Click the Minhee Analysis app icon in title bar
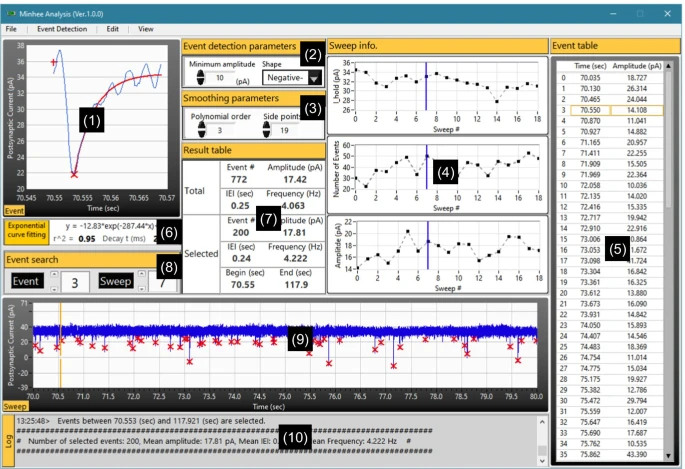 click(x=11, y=14)
